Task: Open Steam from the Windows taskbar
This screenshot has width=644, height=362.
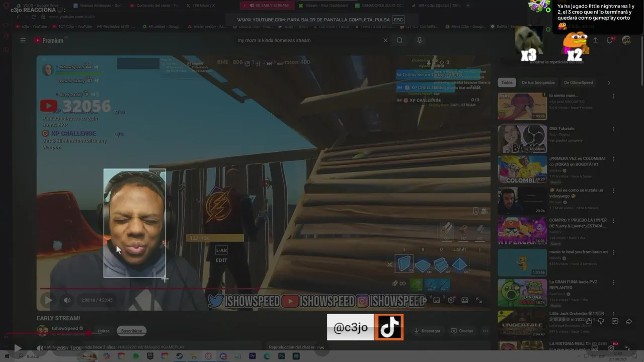Action: (x=179, y=356)
